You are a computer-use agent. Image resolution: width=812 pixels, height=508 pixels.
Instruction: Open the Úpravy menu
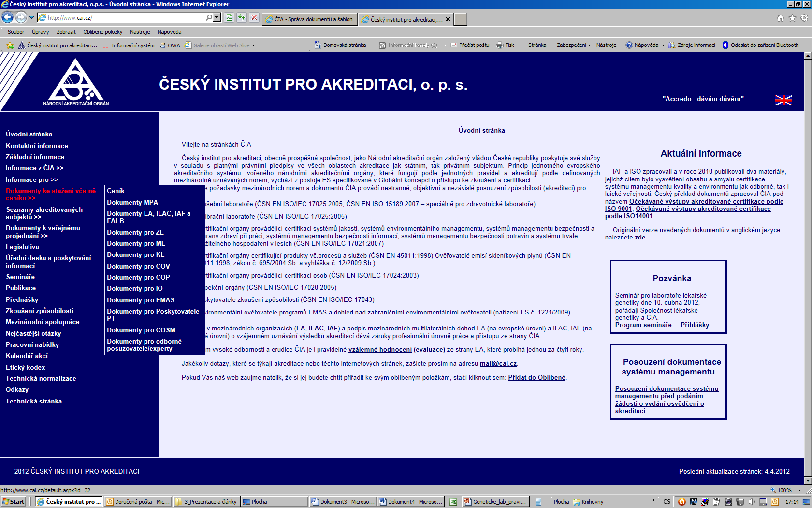[41, 32]
